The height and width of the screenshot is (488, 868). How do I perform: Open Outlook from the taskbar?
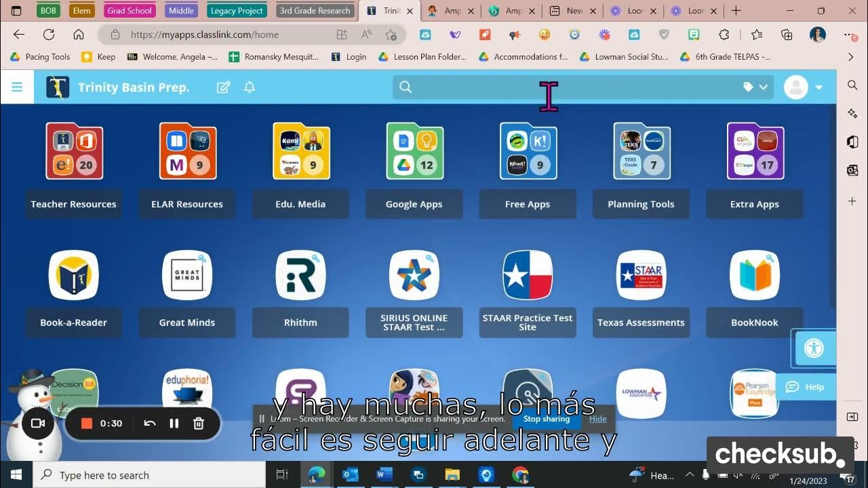(350, 474)
